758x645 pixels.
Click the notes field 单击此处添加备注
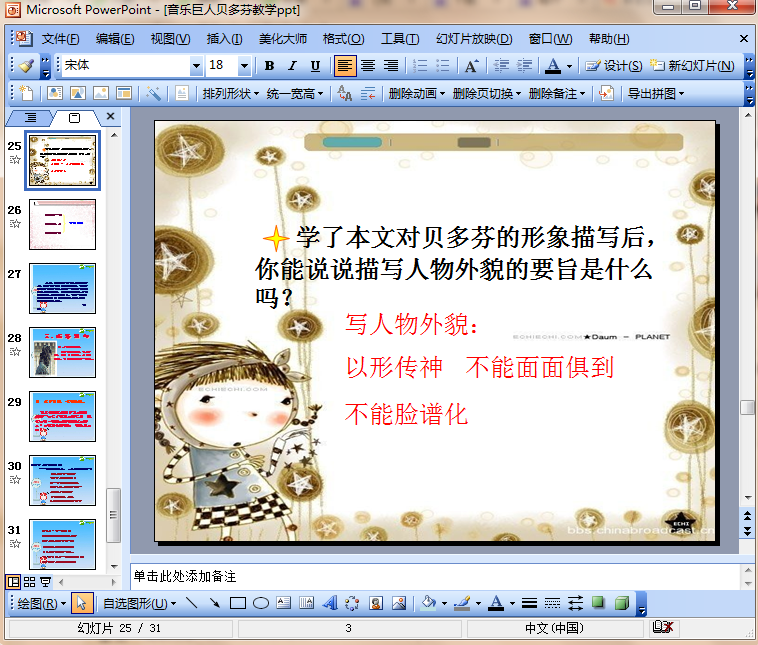tap(435, 576)
